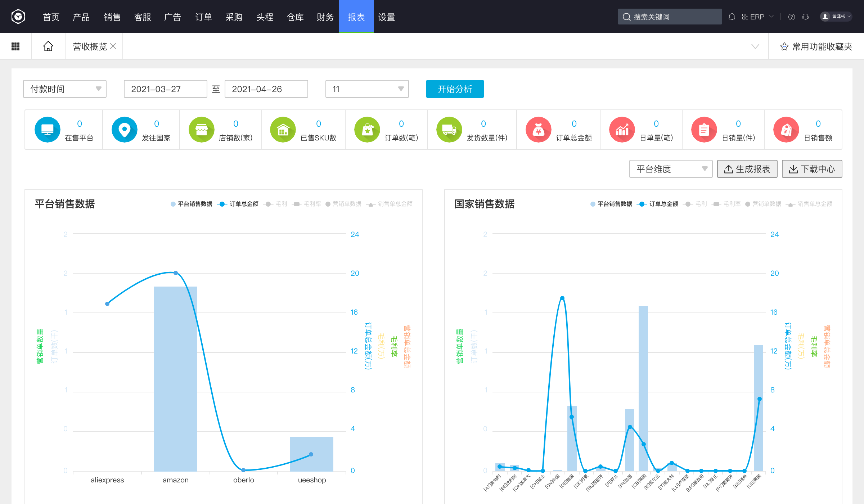Open notifications bell icon
The width and height of the screenshot is (864, 504).
[732, 17]
